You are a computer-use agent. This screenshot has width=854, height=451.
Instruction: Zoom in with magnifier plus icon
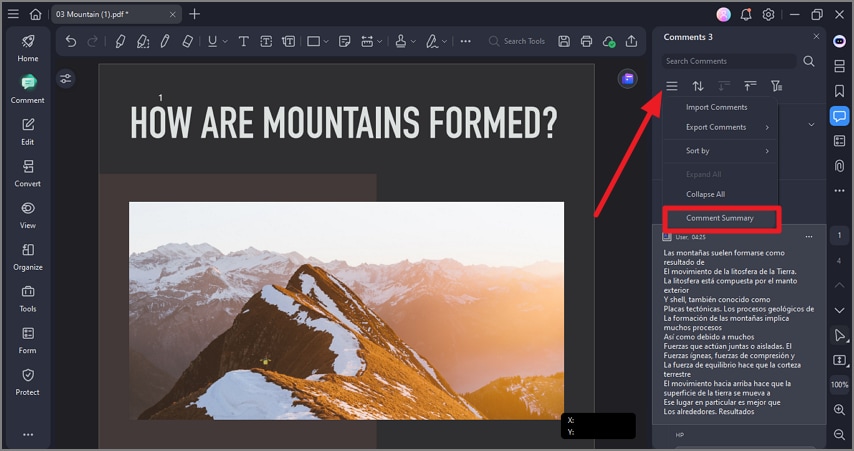pos(839,410)
